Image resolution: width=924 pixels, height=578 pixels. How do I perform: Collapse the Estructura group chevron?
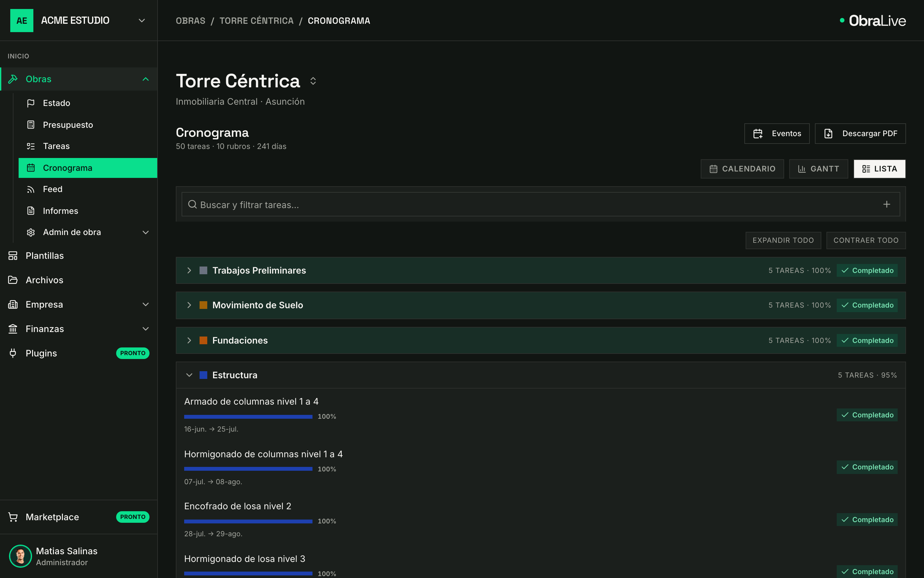tap(189, 375)
